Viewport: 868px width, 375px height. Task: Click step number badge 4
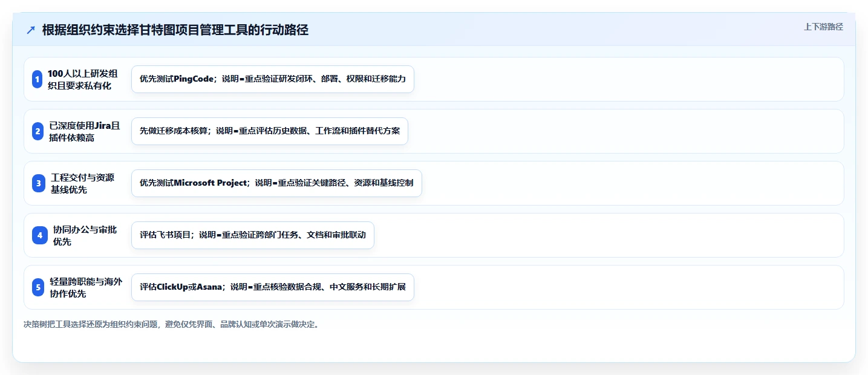40,235
